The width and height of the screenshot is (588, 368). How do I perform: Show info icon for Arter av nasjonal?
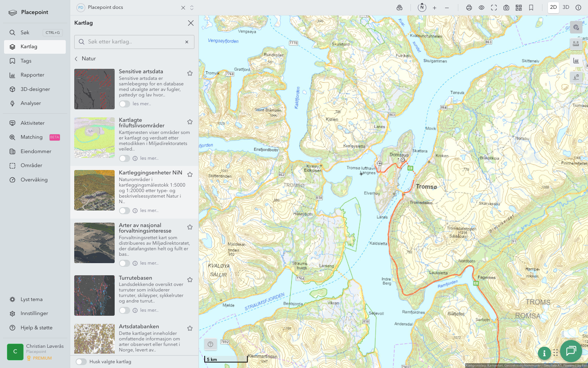(135, 263)
